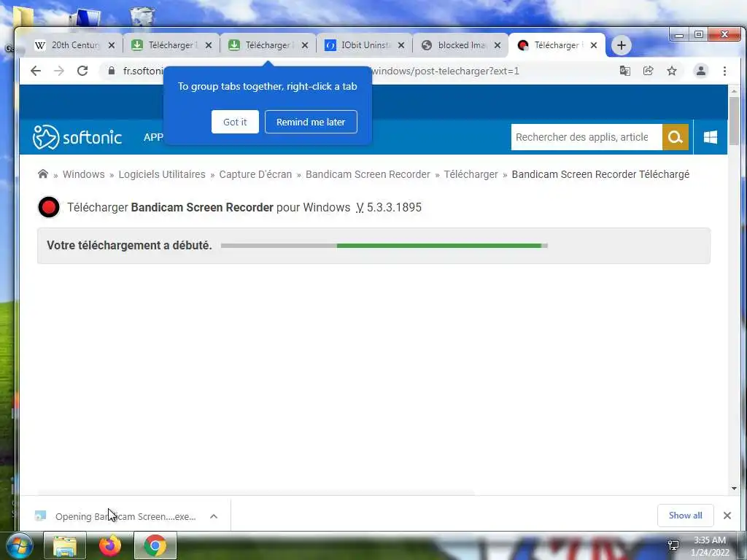The width and height of the screenshot is (747, 560).
Task: Open the Chrome profile avatar icon
Action: point(701,71)
